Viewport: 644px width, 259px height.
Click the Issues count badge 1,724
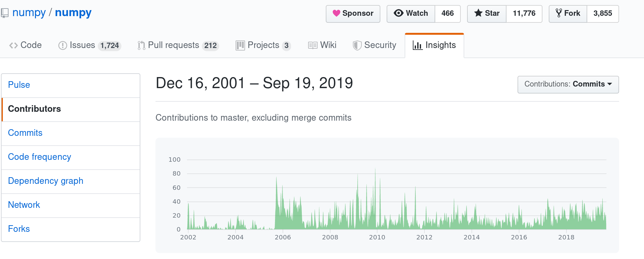(x=109, y=46)
